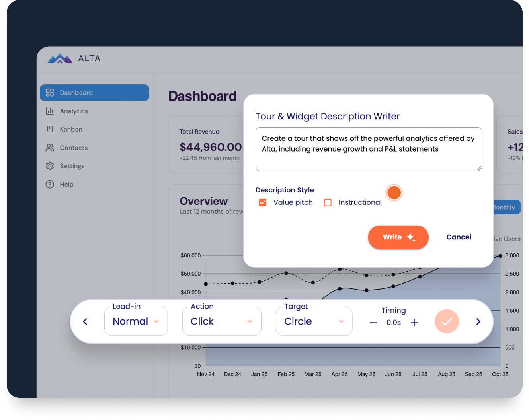Open the Analytics menu item

click(x=74, y=111)
